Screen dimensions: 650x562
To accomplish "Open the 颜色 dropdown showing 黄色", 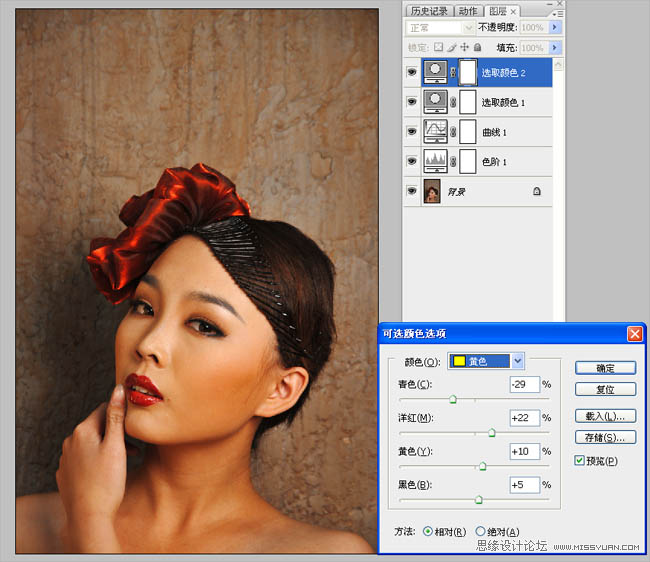I will coord(517,361).
